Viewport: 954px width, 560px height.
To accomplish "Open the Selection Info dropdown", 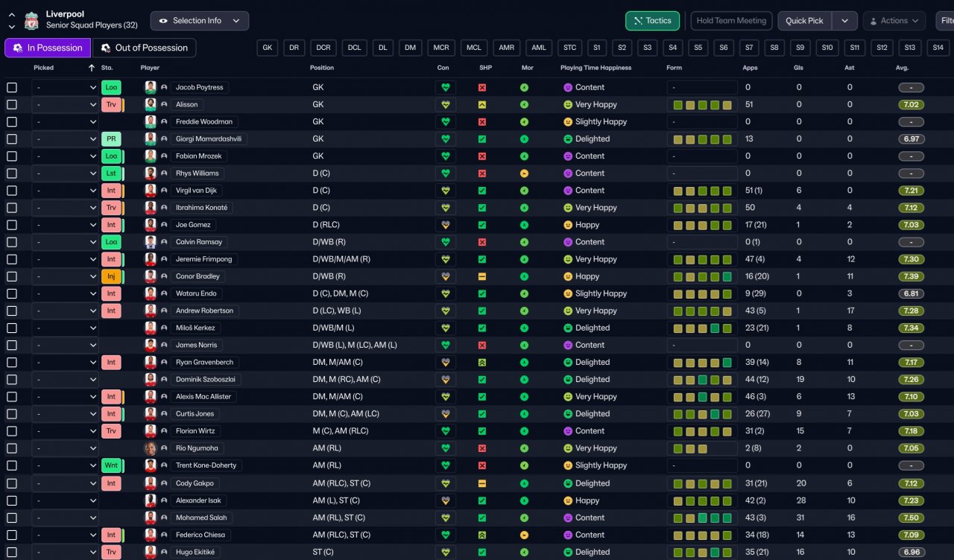I will (200, 21).
